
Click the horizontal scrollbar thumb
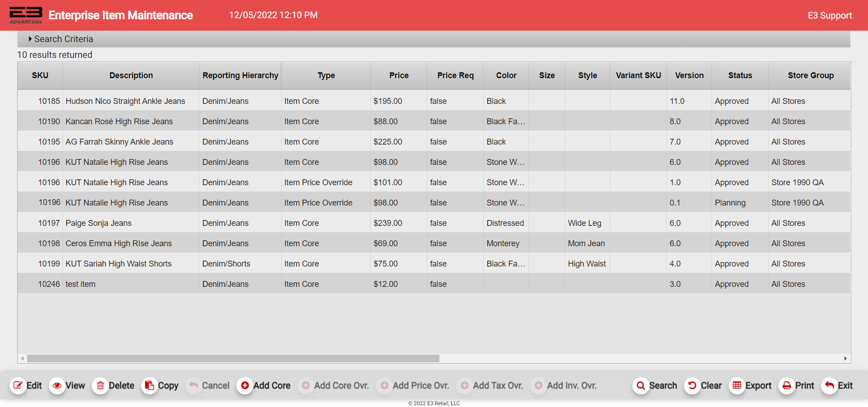(233, 358)
